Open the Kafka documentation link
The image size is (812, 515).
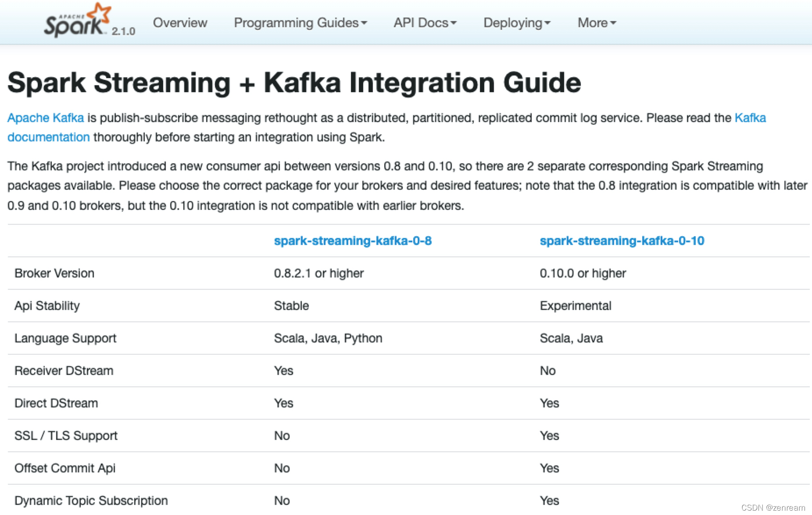(x=48, y=137)
